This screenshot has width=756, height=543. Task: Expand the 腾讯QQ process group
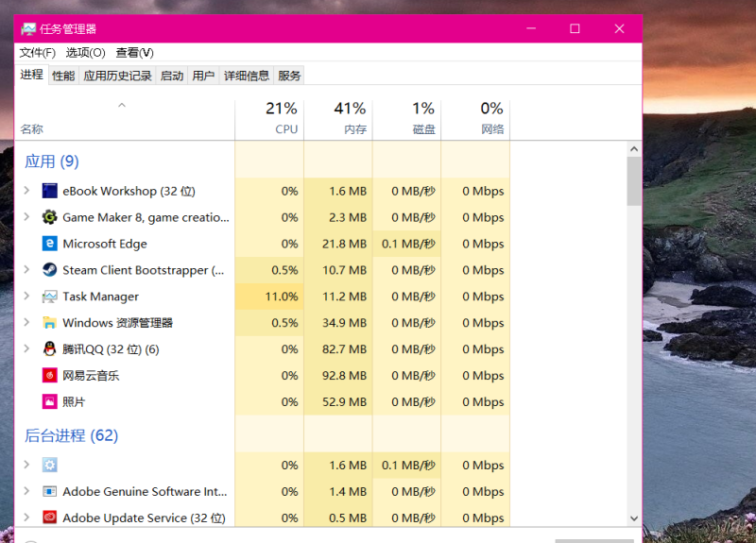27,348
